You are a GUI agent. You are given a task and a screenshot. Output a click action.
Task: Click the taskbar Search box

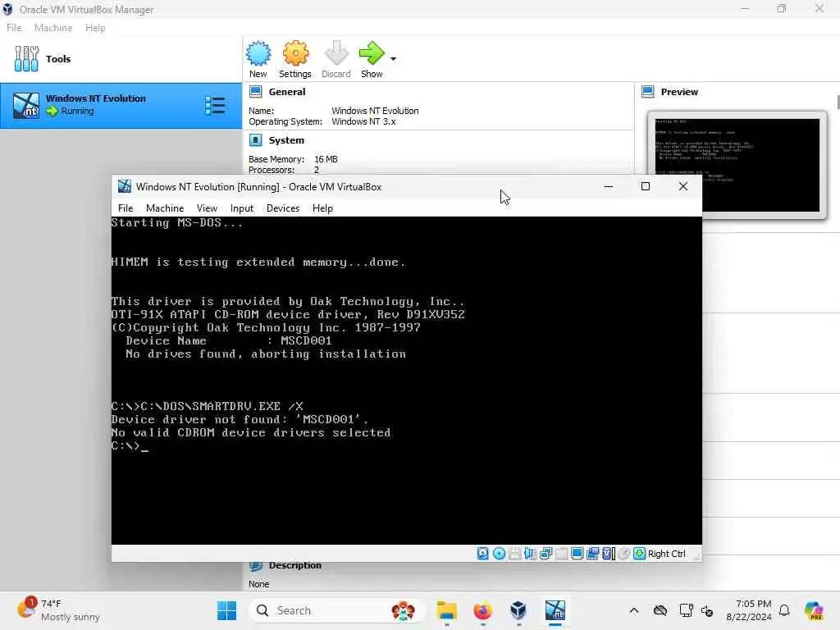click(x=336, y=610)
